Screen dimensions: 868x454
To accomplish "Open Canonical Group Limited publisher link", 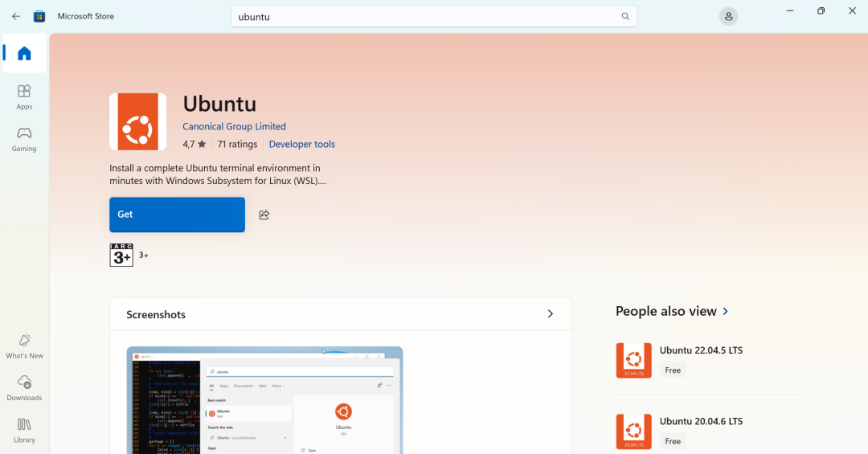I will click(x=234, y=126).
